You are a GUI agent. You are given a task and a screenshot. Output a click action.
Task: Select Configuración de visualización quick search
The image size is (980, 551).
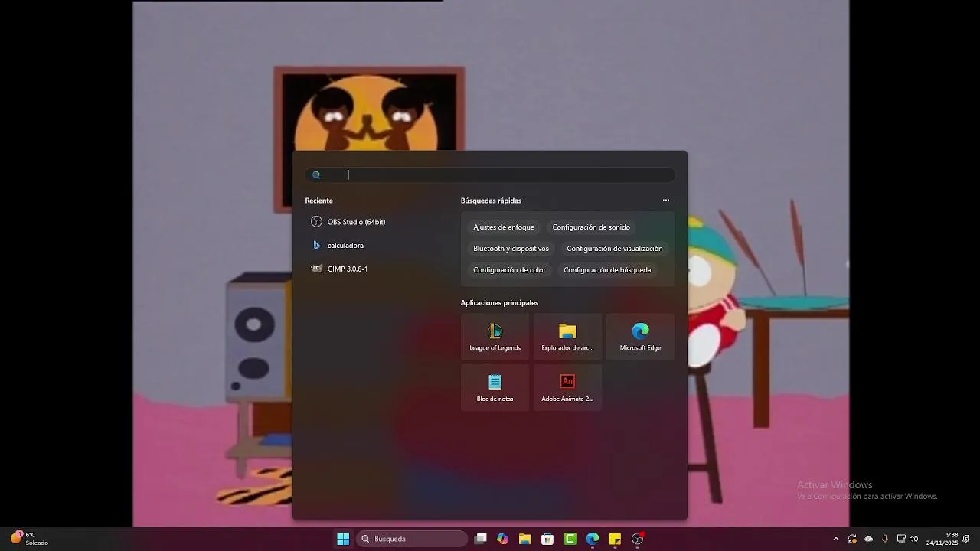(x=615, y=249)
